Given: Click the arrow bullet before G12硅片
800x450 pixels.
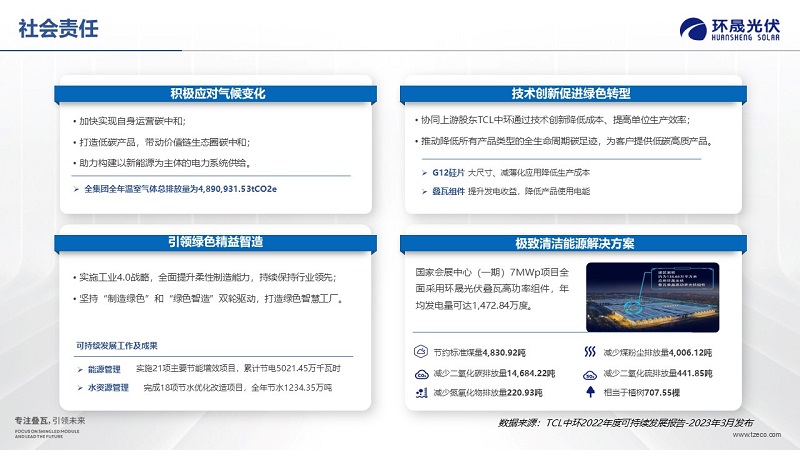Looking at the screenshot, I should pyautogui.click(x=424, y=173).
